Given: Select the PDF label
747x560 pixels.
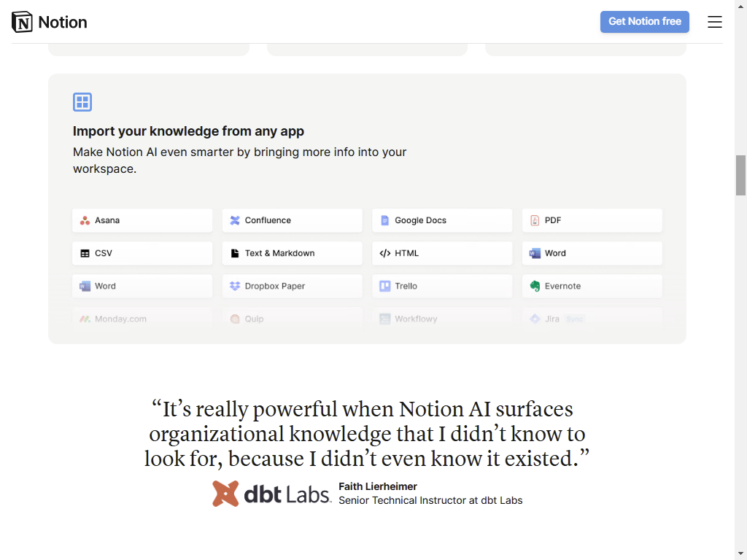Looking at the screenshot, I should click(x=553, y=220).
